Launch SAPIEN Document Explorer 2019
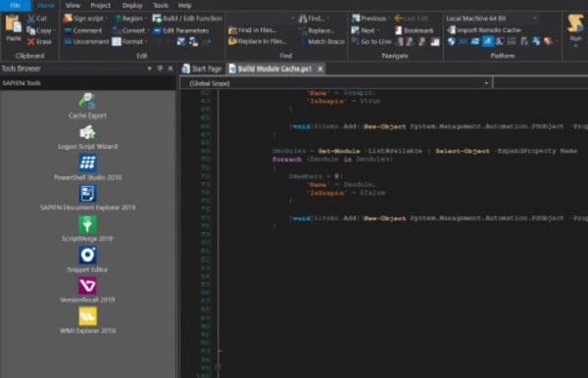Screen dimensions: 588x378 click(x=87, y=198)
